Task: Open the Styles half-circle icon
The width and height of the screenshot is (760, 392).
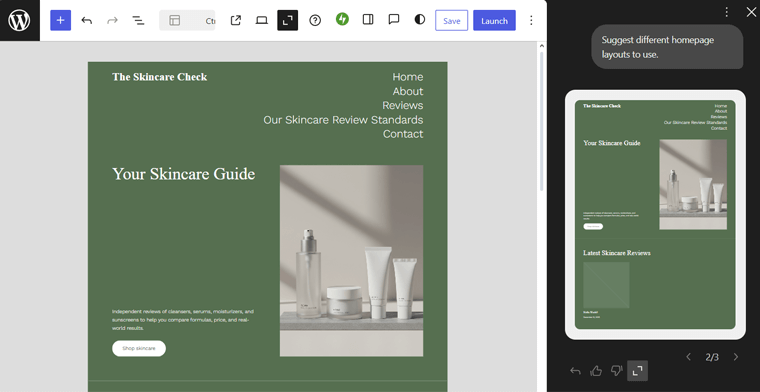Action: point(420,19)
